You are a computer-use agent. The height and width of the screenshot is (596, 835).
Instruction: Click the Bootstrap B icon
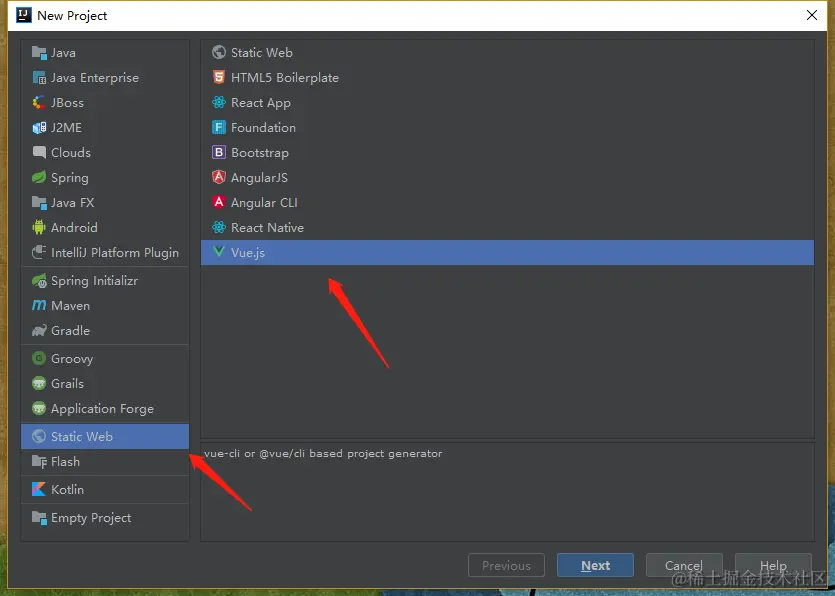tap(219, 152)
